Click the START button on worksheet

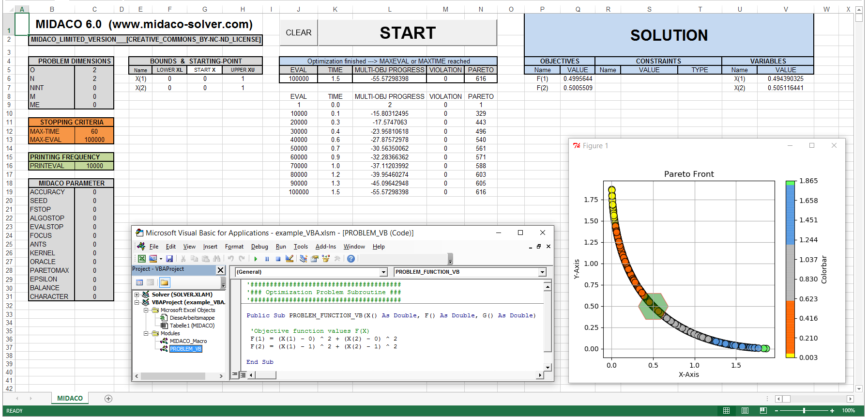pos(408,32)
